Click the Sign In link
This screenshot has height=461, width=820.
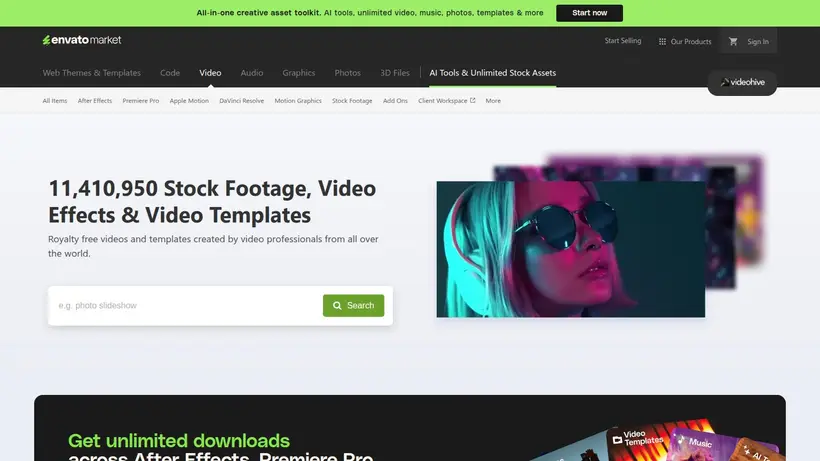(758, 41)
